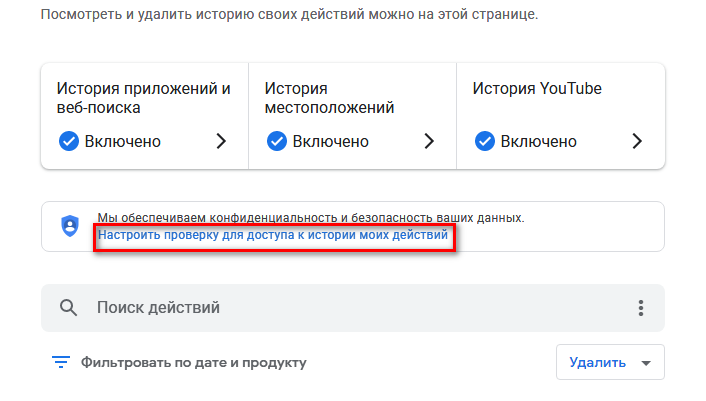Click the privacy shield icon
The width and height of the screenshot is (706, 401).
pyautogui.click(x=70, y=226)
